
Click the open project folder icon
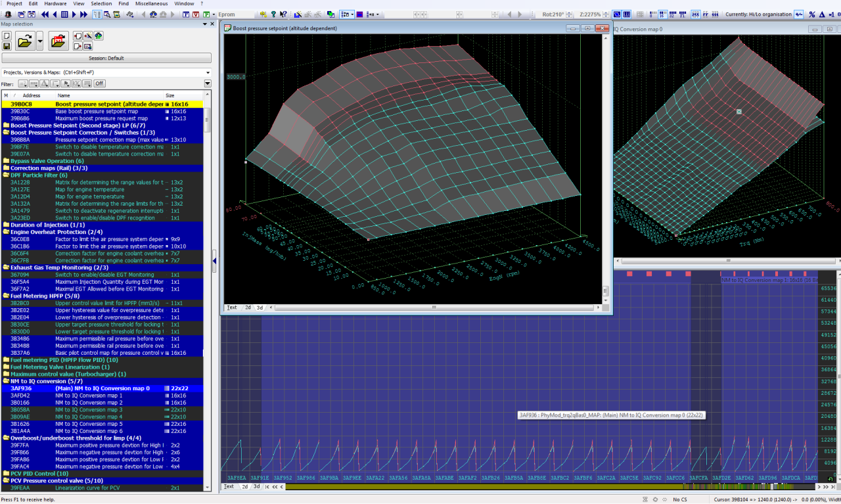24,41
